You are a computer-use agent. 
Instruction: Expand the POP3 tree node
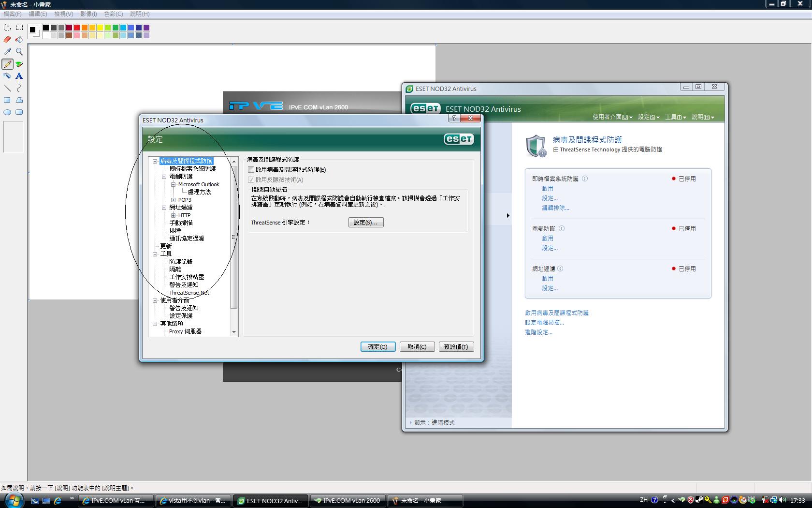[x=173, y=200]
